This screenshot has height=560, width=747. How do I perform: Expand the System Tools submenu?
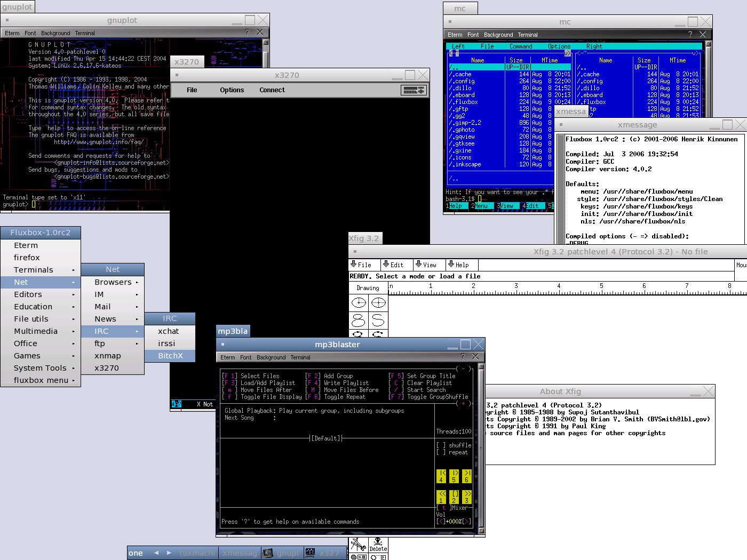pyautogui.click(x=41, y=368)
